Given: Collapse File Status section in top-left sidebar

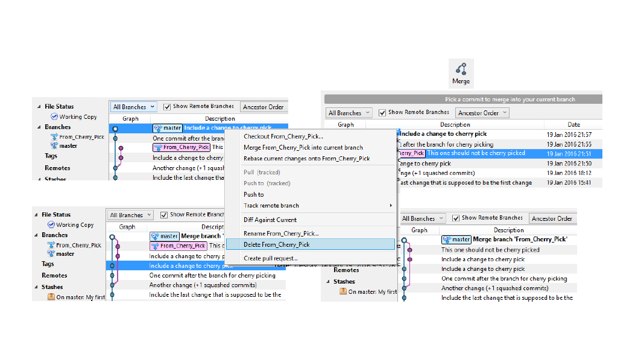Looking at the screenshot, I should (x=37, y=107).
